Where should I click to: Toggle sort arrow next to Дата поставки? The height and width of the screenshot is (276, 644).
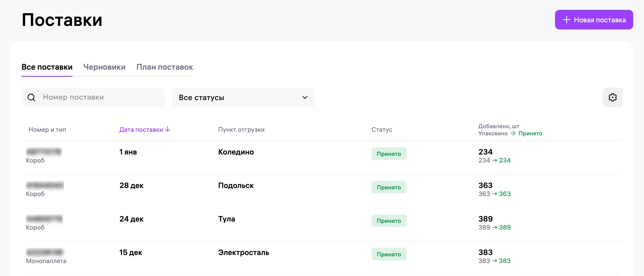click(x=167, y=129)
